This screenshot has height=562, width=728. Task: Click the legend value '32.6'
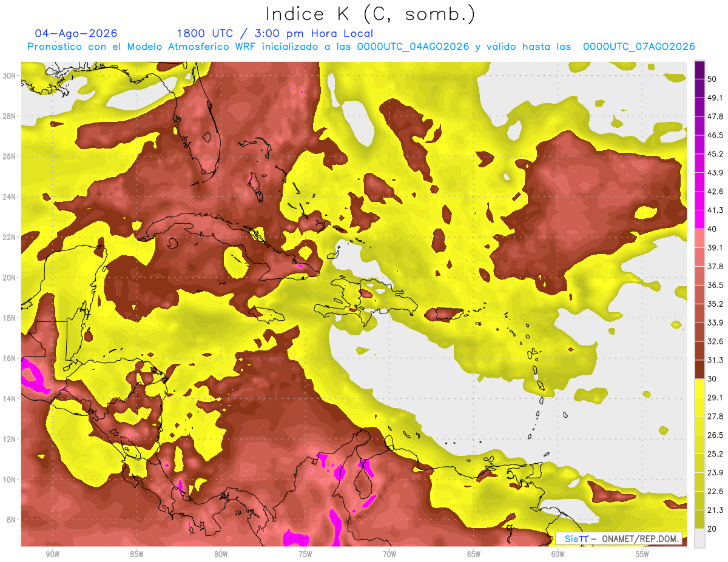coord(716,341)
